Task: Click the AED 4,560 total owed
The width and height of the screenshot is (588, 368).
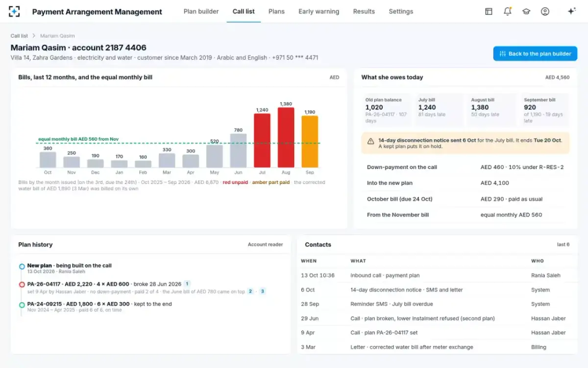Action: tap(557, 78)
